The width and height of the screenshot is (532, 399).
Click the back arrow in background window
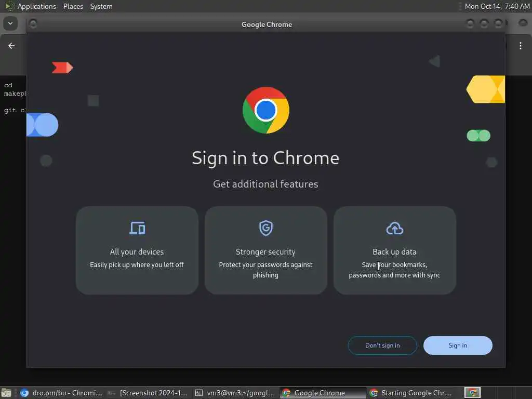(11, 46)
